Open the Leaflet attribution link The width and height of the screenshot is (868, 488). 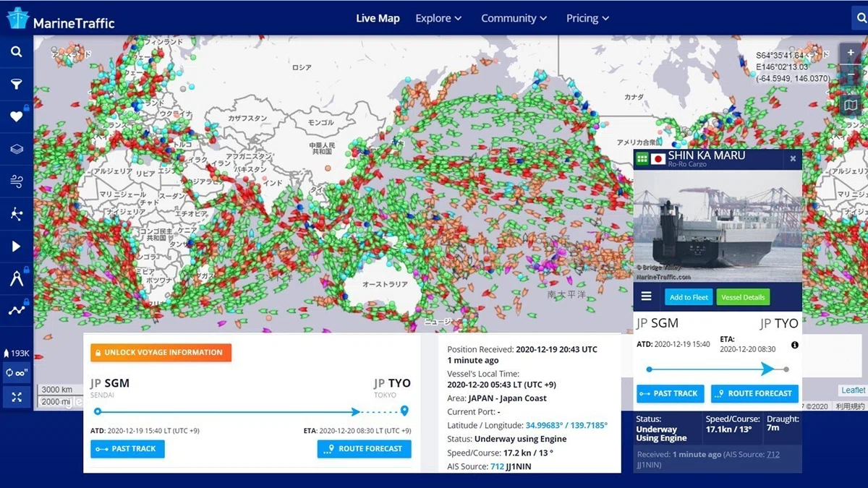(853, 390)
